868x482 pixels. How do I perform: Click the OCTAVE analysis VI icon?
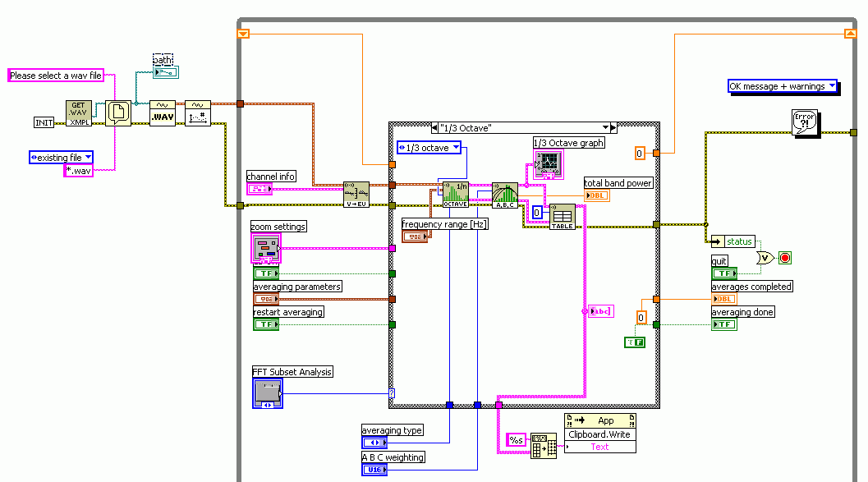[456, 194]
